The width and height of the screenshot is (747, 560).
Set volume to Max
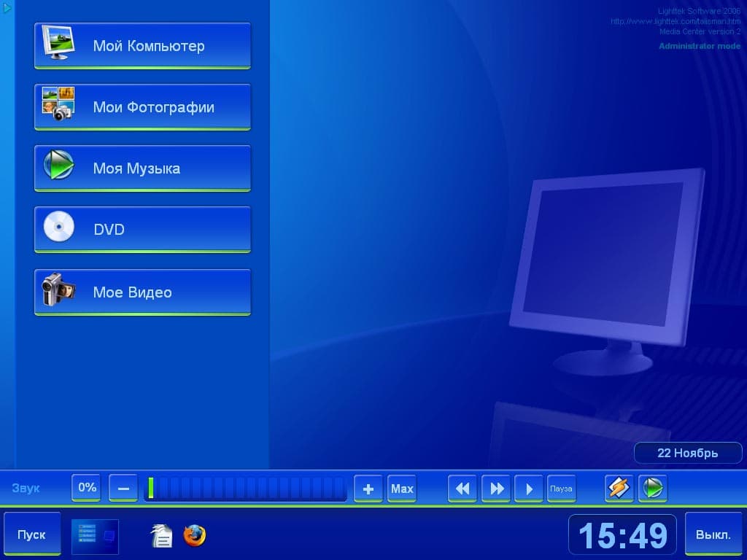coord(402,489)
